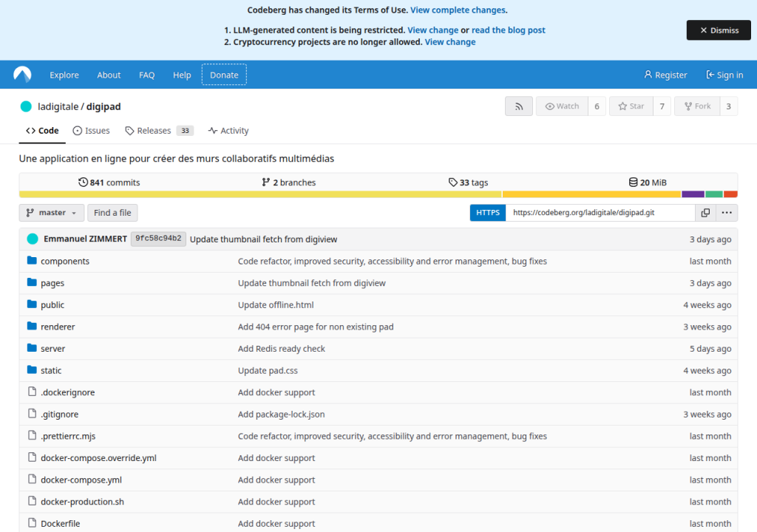This screenshot has width=757, height=532.
Task: Click the Register link
Action: pos(666,75)
